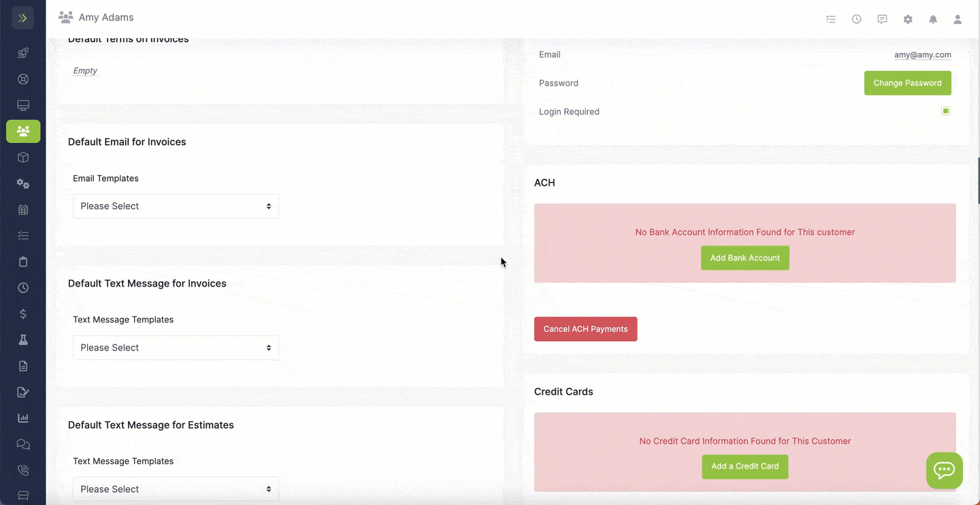
Task: Click the Change Password button
Action: pyautogui.click(x=908, y=83)
